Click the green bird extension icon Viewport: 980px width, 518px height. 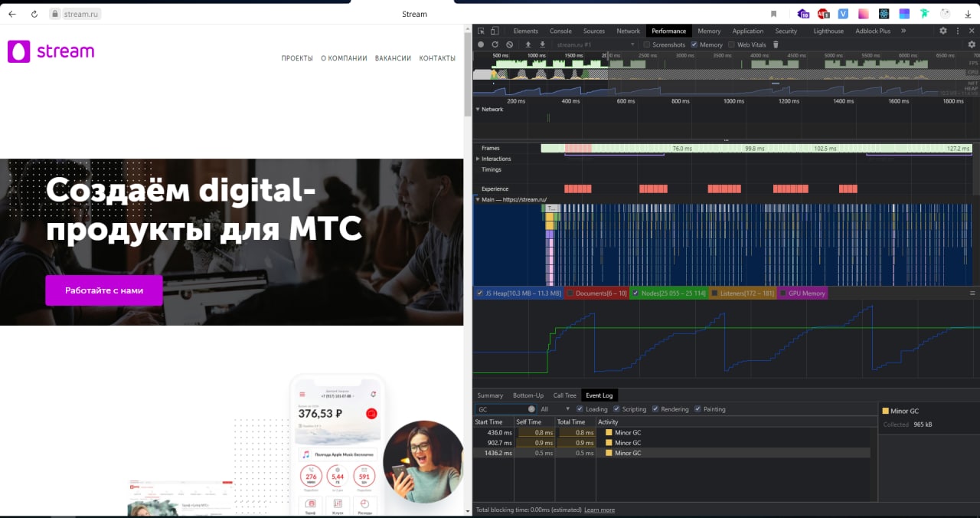pos(925,14)
